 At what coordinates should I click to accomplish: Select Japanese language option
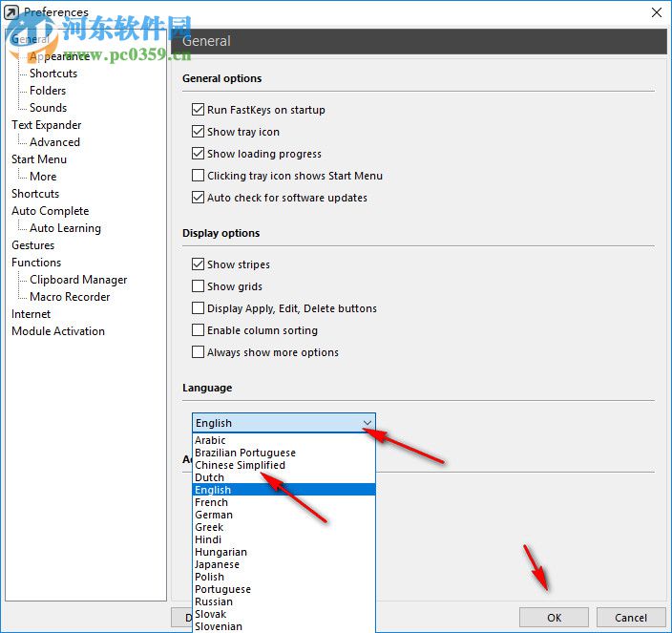pos(283,564)
